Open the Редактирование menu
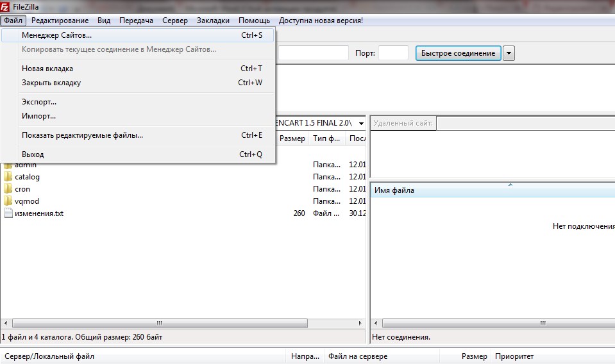Screen dimensions: 615x364 (60, 21)
